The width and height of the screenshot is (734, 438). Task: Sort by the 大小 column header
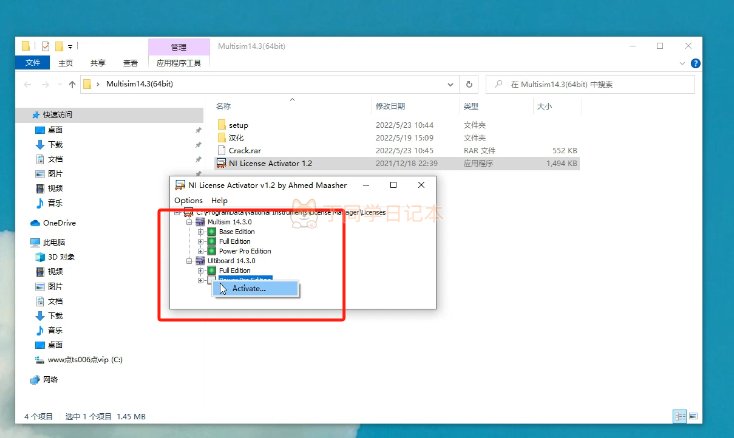tap(544, 106)
